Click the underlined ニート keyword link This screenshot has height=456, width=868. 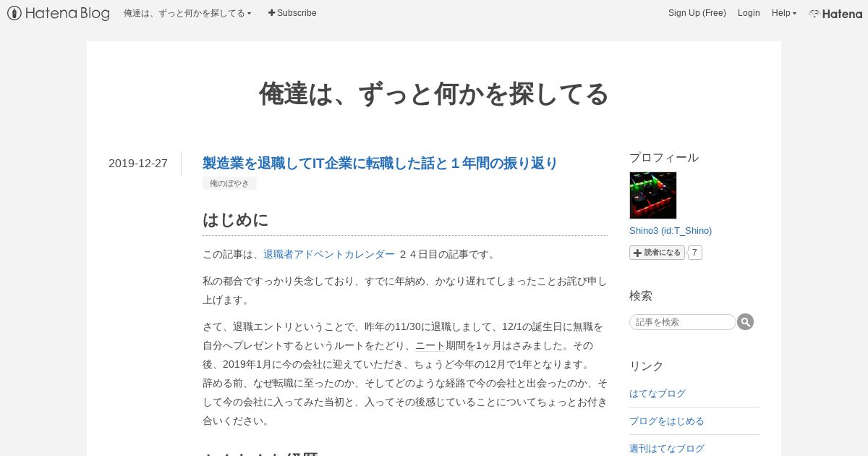tap(430, 345)
